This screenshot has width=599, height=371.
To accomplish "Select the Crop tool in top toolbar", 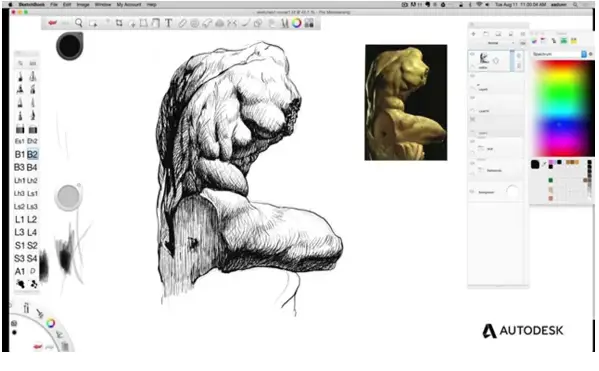I will [119, 23].
